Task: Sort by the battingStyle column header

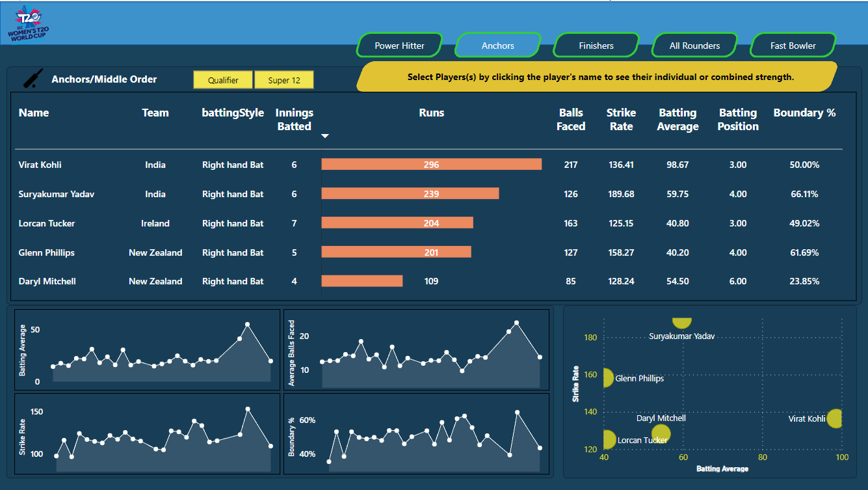Action: (x=233, y=113)
